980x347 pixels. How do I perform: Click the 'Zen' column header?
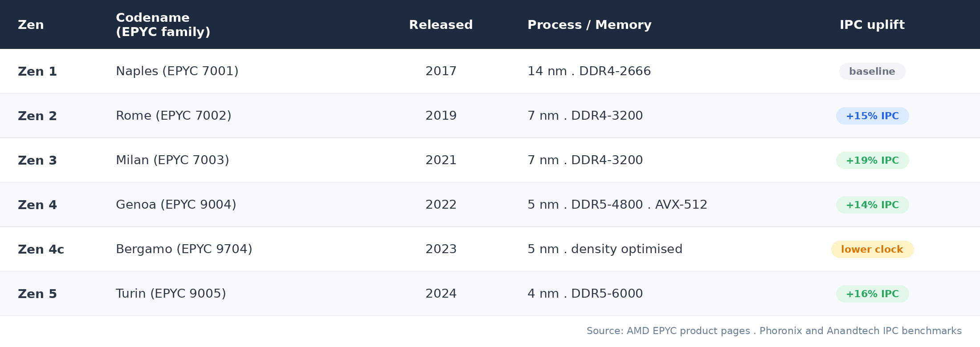31,25
